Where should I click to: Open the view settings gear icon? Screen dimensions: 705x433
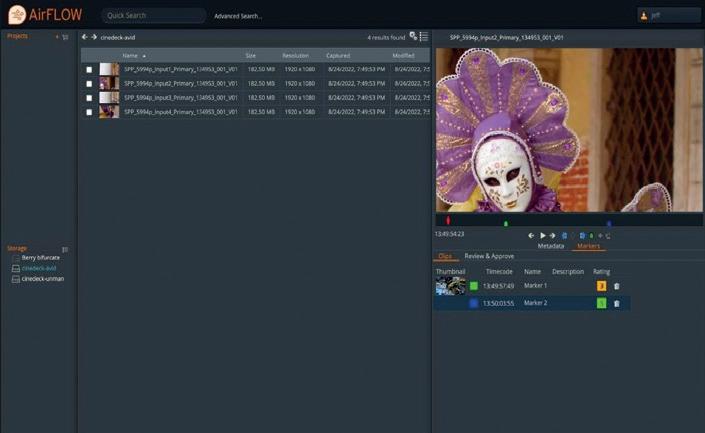(413, 36)
